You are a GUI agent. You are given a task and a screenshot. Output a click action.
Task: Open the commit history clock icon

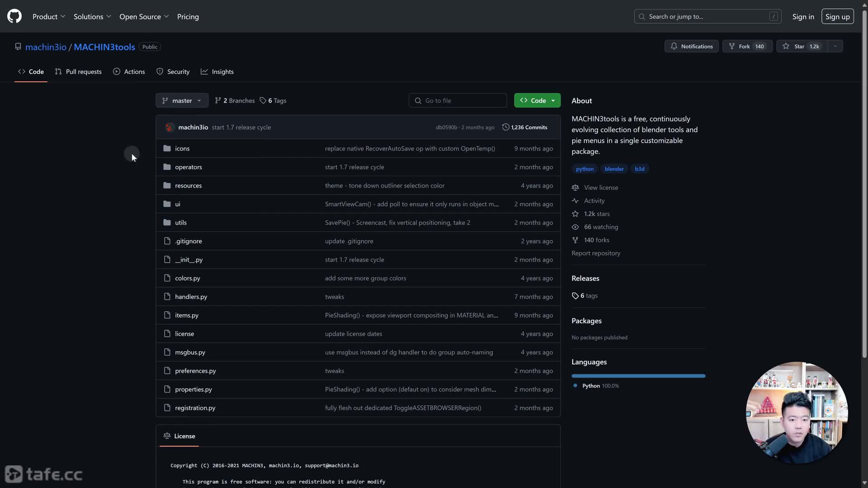(505, 127)
